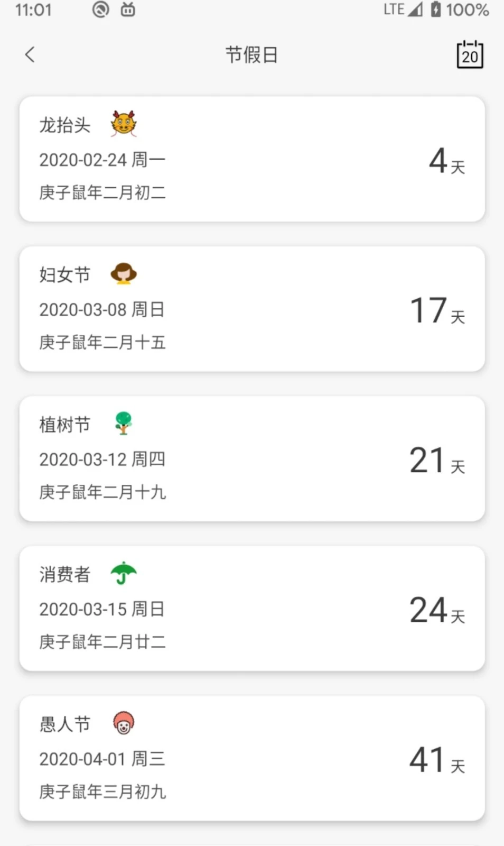Screen dimensions: 504x846
Task: Tap the woman face icon for 妇女节
Action: (x=124, y=274)
